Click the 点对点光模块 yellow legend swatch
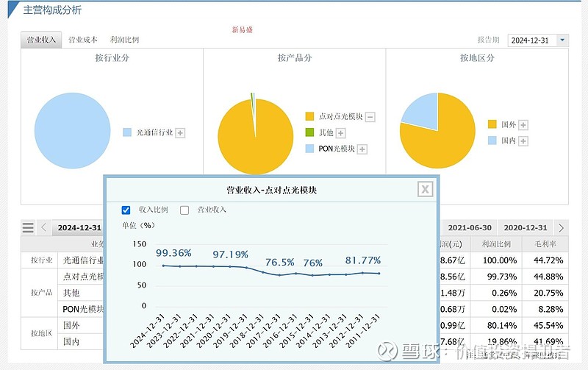588x370 pixels. point(309,116)
